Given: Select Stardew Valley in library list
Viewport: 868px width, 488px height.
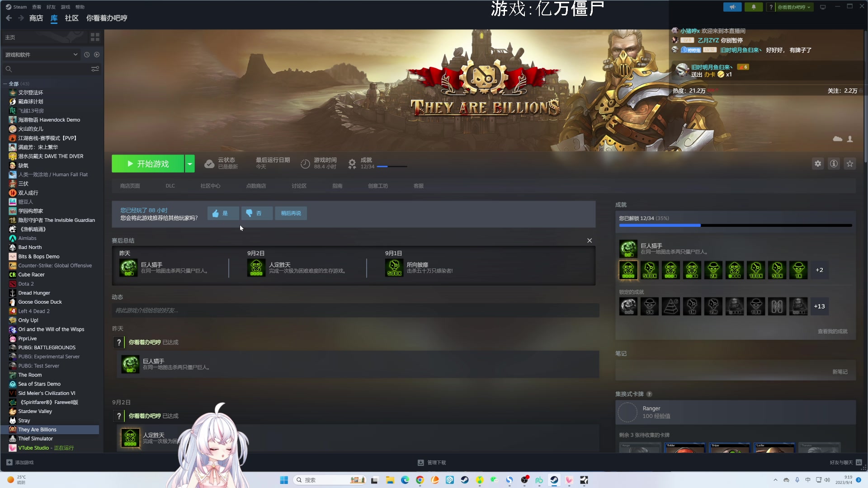Looking at the screenshot, I should (x=35, y=411).
